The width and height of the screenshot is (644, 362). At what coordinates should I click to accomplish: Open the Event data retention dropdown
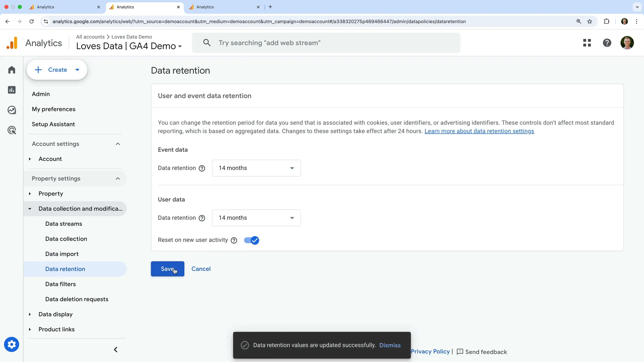257,168
